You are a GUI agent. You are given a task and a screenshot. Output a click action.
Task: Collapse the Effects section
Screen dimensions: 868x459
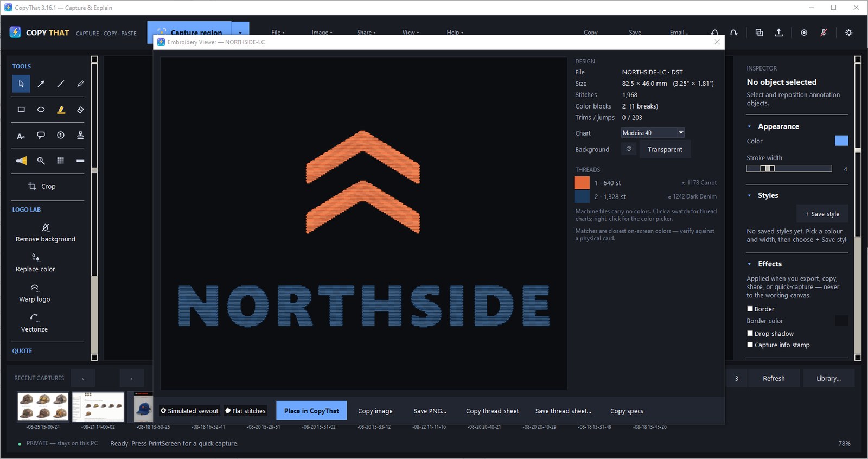pyautogui.click(x=749, y=264)
